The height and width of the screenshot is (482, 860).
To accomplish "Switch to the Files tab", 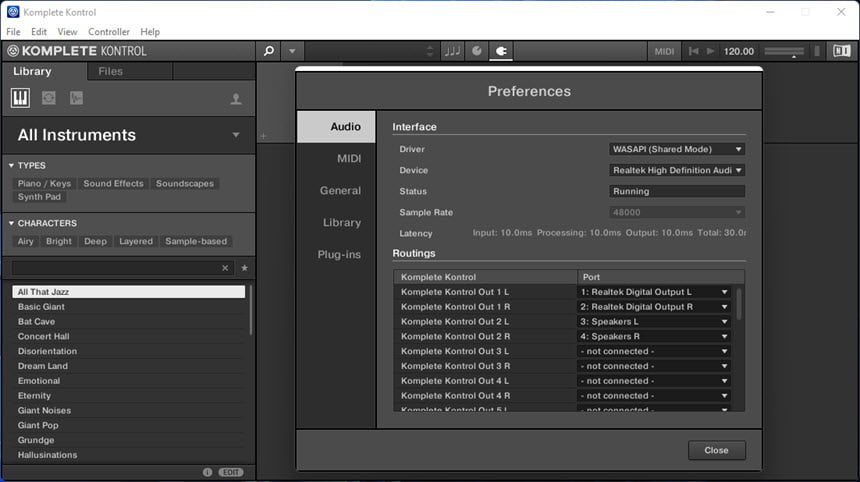I will click(110, 71).
